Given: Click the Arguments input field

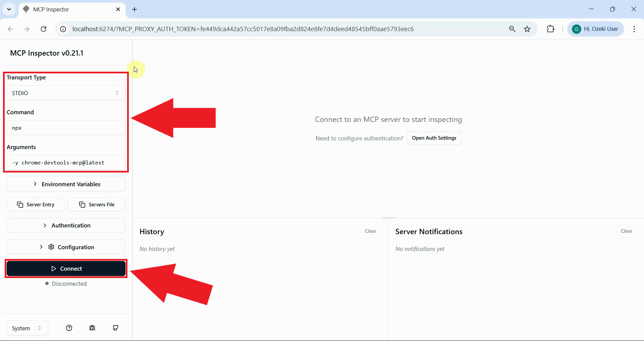Looking at the screenshot, I should point(66,163).
